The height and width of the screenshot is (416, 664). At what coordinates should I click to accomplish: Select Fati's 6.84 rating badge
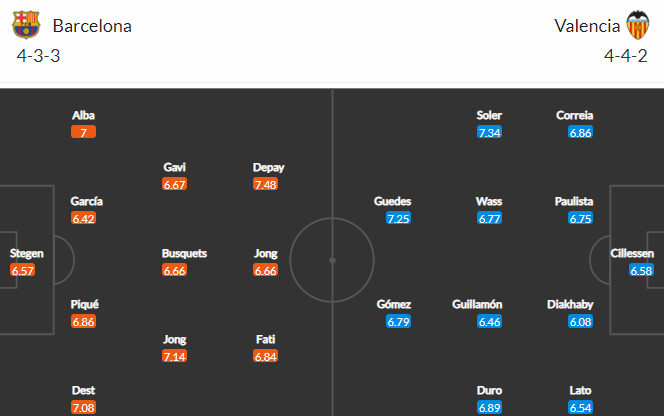(x=266, y=356)
